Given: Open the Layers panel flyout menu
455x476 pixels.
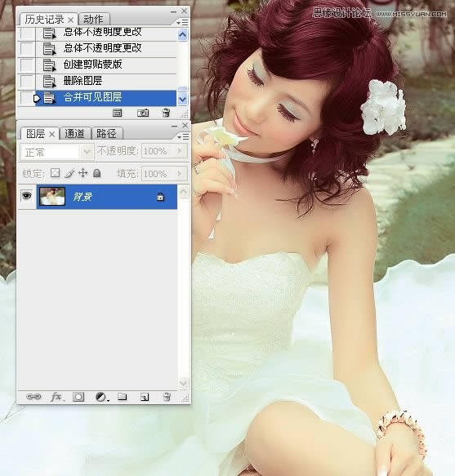Looking at the screenshot, I should click(x=183, y=137).
